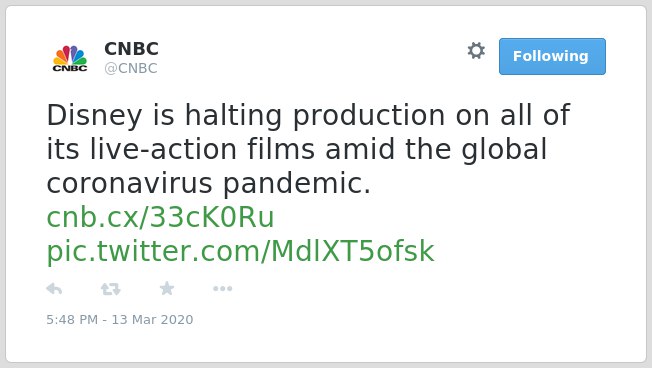Click the @CNBC handle
This screenshot has height=368, width=652.
[x=131, y=68]
